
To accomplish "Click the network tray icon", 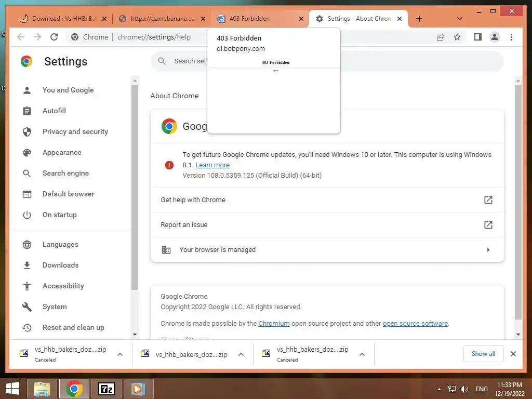I will [452, 389].
